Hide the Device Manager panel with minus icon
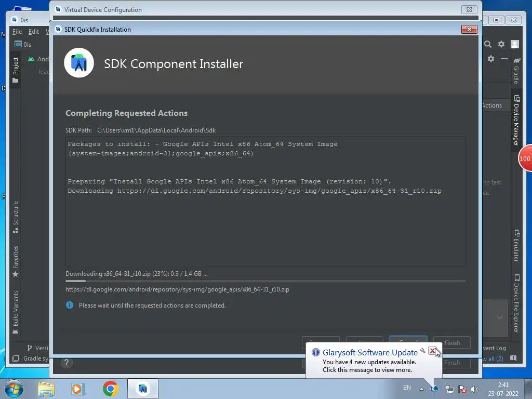532x399 pixels. [504, 59]
